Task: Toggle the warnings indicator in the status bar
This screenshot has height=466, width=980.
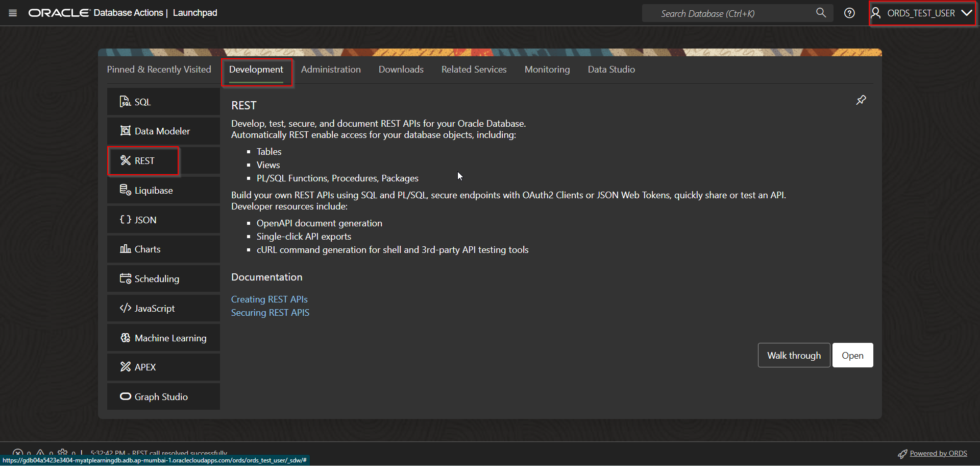Action: pyautogui.click(x=41, y=453)
